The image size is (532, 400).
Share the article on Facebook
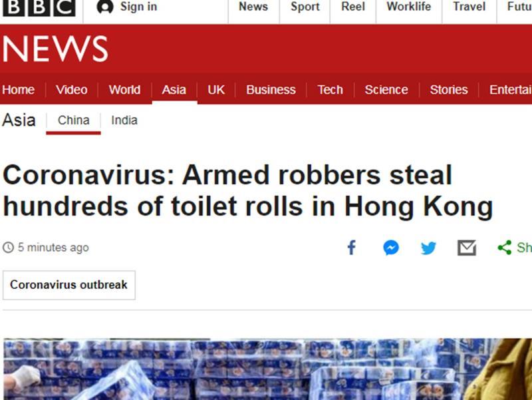(x=352, y=248)
